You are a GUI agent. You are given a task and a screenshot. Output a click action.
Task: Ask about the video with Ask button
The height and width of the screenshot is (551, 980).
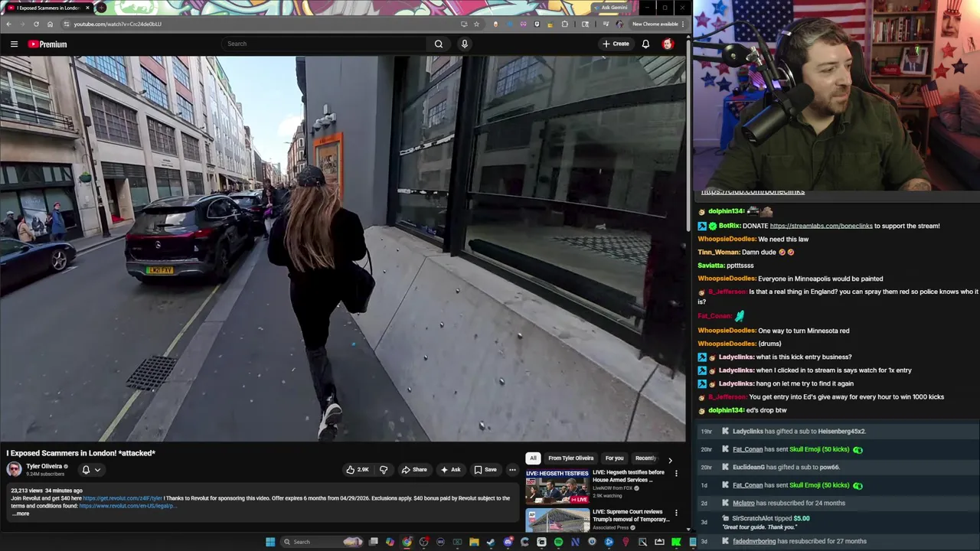point(450,470)
